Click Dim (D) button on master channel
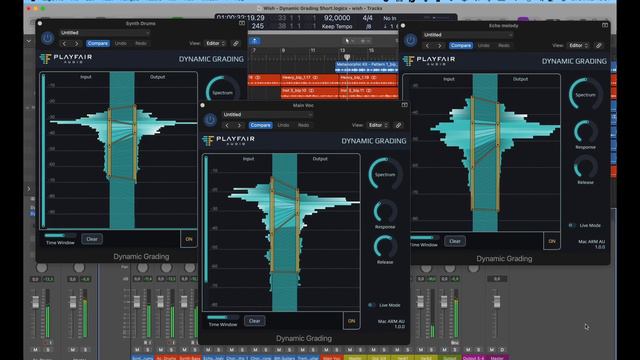640x360 pixels. point(502,350)
